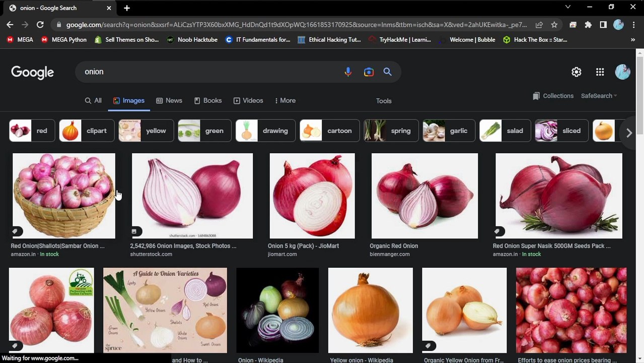Open the basket of red onions image

click(64, 196)
